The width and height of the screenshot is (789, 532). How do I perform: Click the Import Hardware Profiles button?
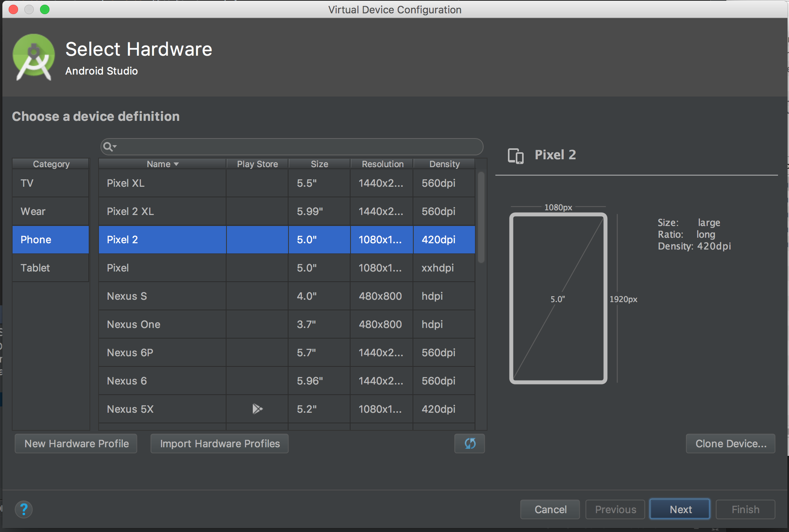(219, 443)
